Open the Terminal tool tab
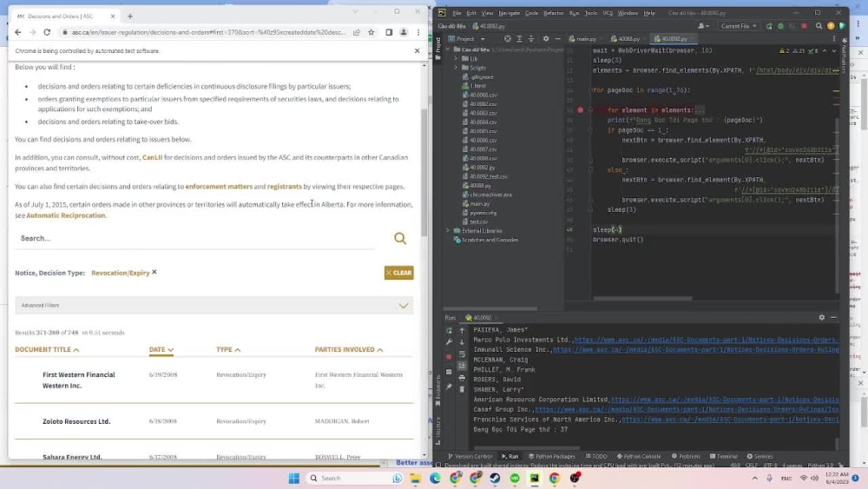The image size is (868, 489). pyautogui.click(x=723, y=456)
